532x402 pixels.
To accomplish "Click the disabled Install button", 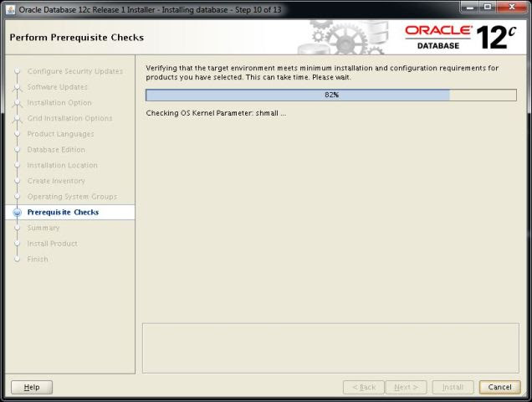I will pos(453,387).
